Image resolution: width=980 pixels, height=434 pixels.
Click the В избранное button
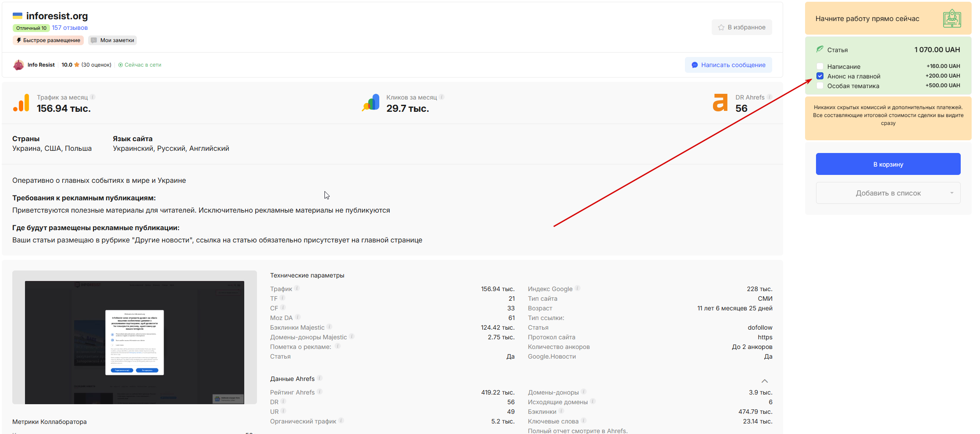[742, 27]
